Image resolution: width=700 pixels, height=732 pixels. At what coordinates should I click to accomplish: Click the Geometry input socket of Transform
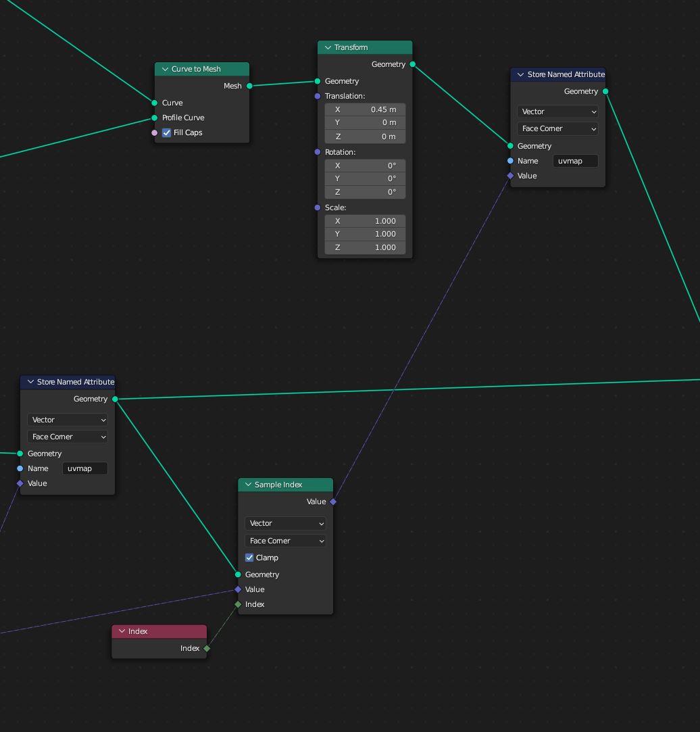(318, 81)
